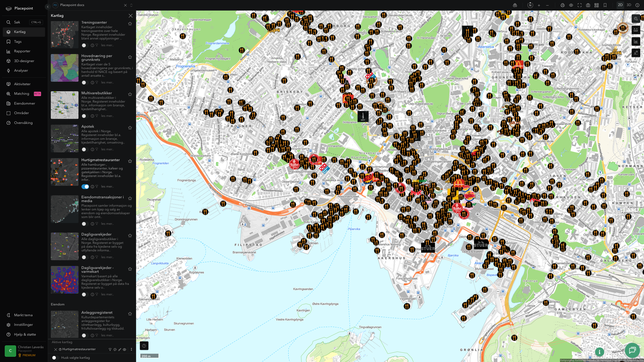Enable the Dagligvarekjeder layer toggle
Image resolution: width=644 pixels, height=362 pixels.
[85, 257]
